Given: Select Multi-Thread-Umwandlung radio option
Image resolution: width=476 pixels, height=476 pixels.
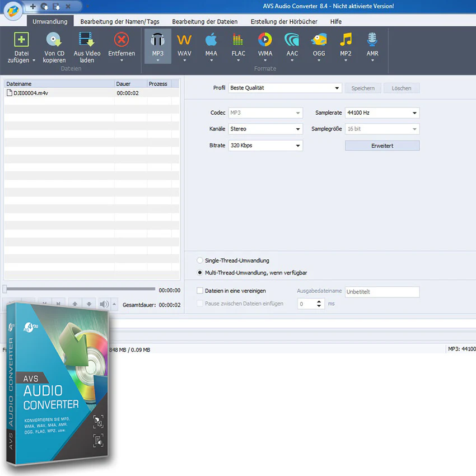Looking at the screenshot, I should [x=200, y=273].
